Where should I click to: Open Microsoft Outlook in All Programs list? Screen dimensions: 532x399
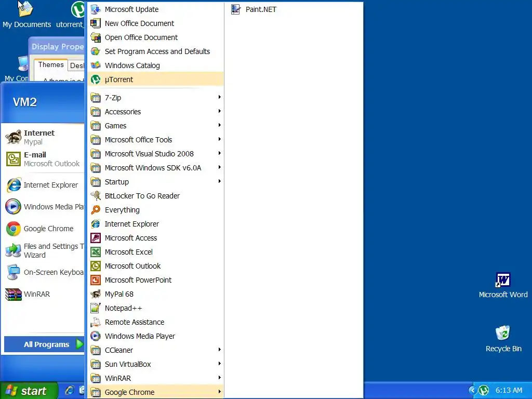[155, 266]
